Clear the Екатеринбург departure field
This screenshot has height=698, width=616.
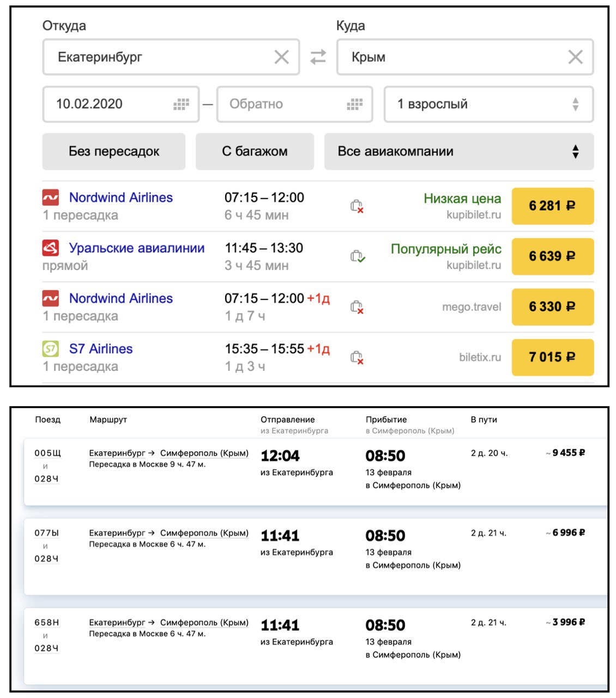click(x=281, y=57)
